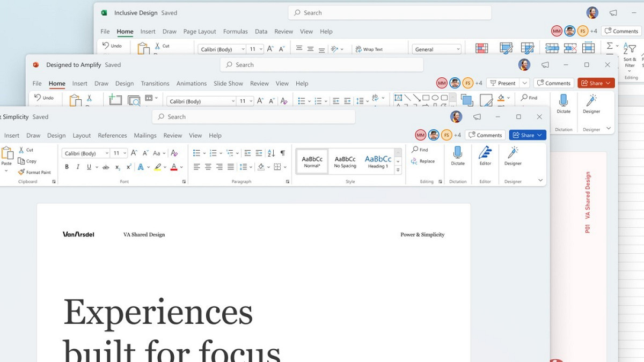The width and height of the screenshot is (644, 362).
Task: Toggle Bold formatting in Word ribbon
Action: point(67,167)
